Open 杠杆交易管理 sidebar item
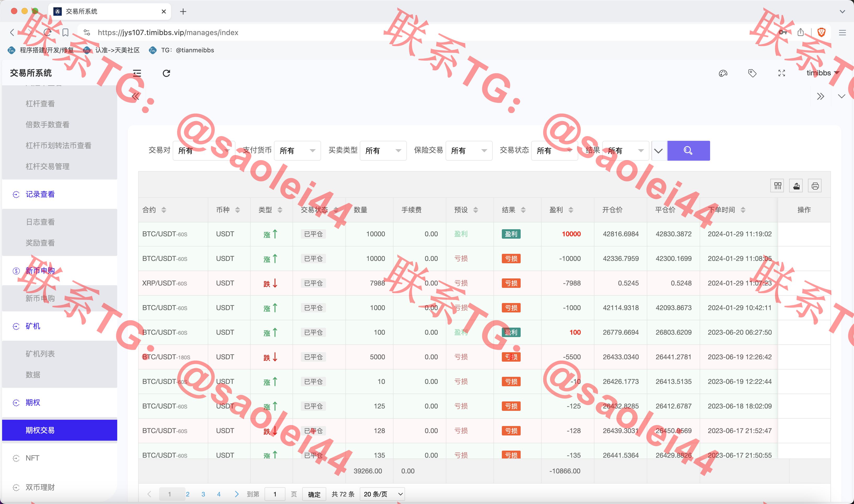 pyautogui.click(x=59, y=166)
